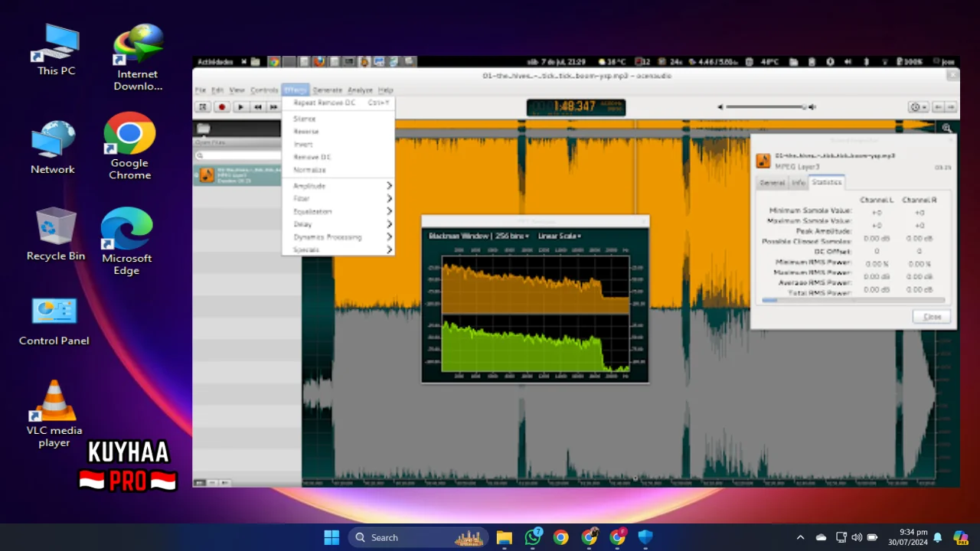Viewport: 980px width, 551px height.
Task: Open Microsoft Edge desktop shortcut
Action: pyautogui.click(x=126, y=241)
